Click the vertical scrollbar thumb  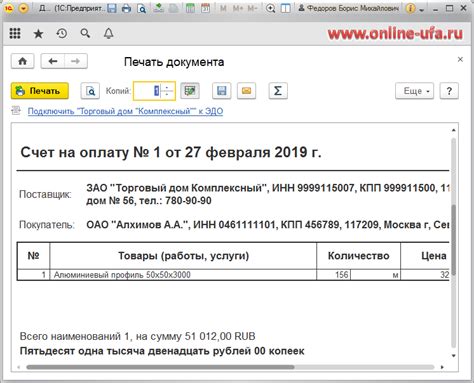click(453, 240)
